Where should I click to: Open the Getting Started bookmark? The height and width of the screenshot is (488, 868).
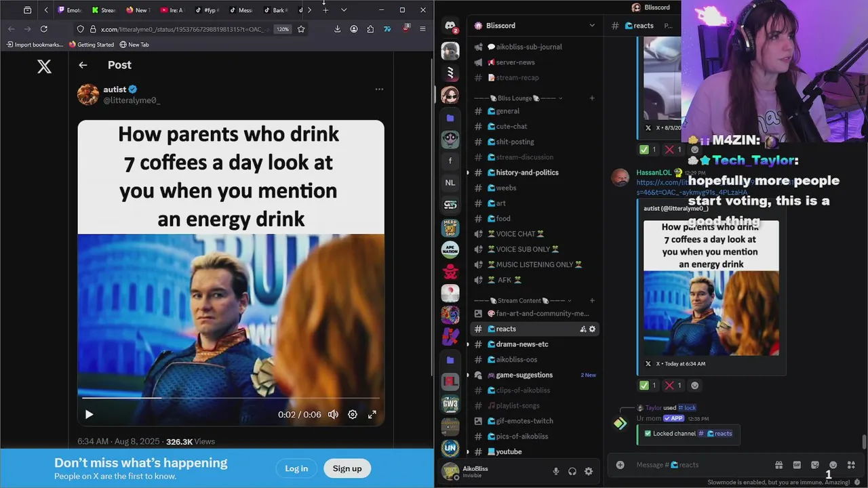click(x=92, y=45)
